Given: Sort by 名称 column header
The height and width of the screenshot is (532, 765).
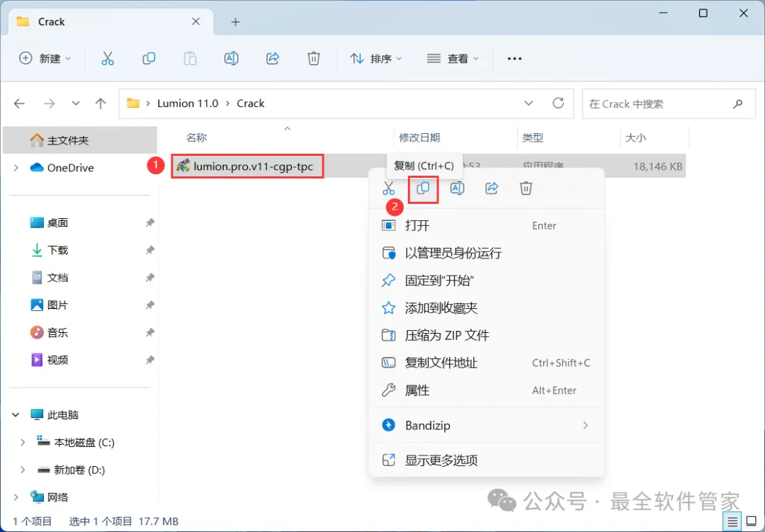Looking at the screenshot, I should (197, 137).
